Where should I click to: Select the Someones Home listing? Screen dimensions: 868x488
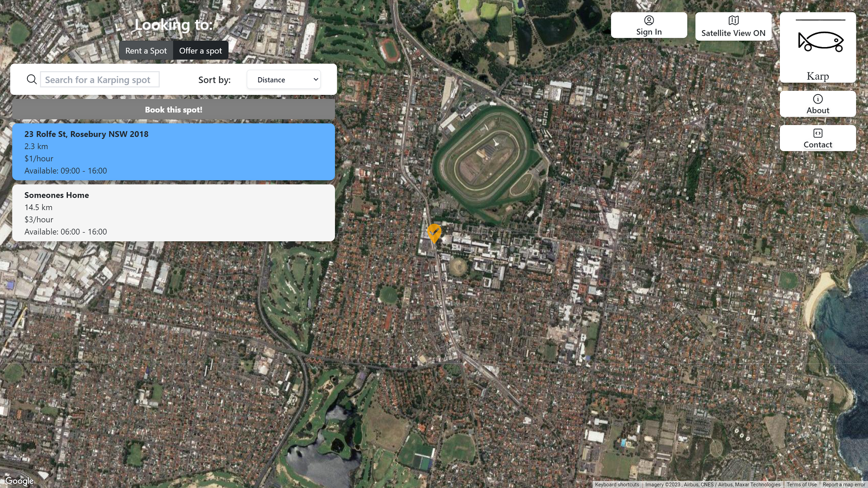(173, 213)
